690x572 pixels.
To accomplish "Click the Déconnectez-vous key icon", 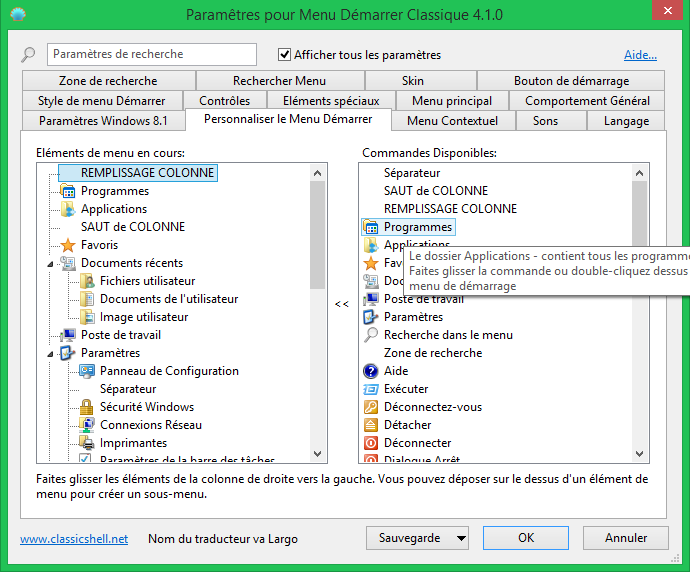I will 371,407.
